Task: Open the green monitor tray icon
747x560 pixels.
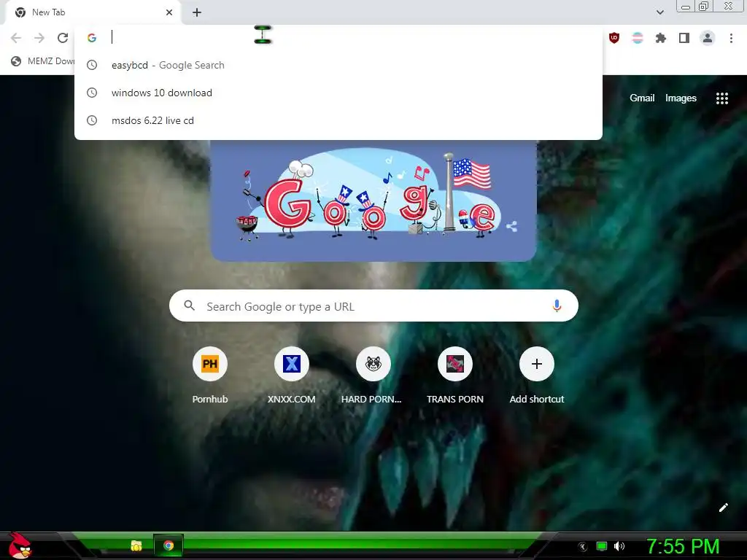Action: (x=602, y=546)
